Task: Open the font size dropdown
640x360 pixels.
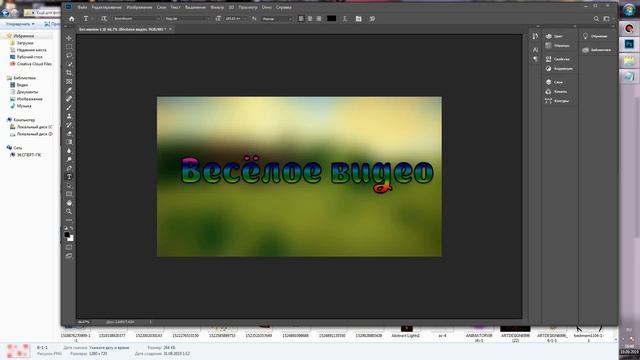Action: click(x=236, y=19)
